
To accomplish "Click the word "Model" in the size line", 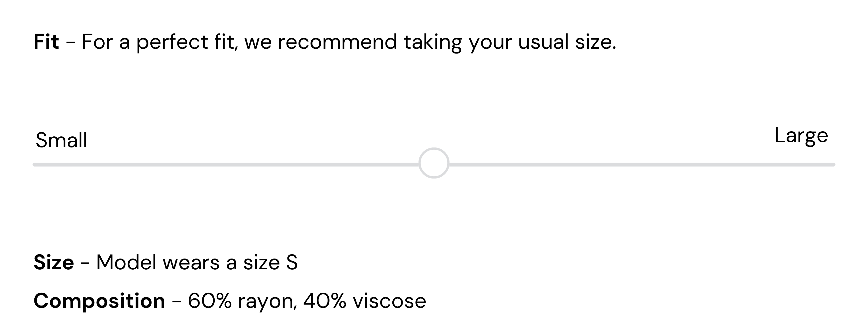I will coord(126,262).
